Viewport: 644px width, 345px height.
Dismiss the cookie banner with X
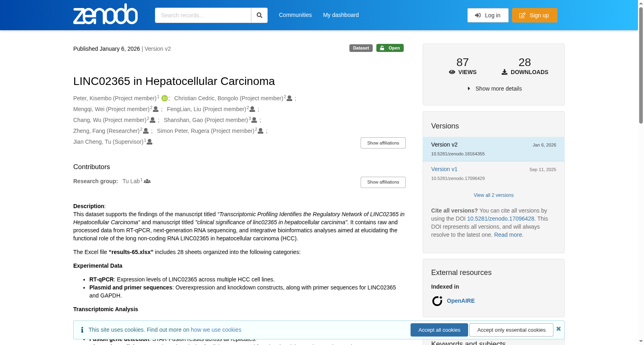(x=558, y=329)
